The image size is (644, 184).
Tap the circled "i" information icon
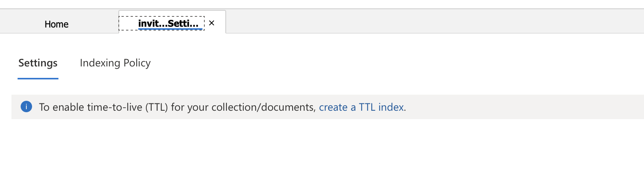pos(26,107)
